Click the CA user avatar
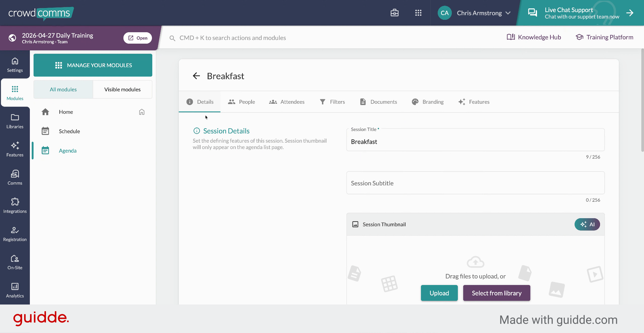Image resolution: width=644 pixels, height=333 pixels. 444,13
